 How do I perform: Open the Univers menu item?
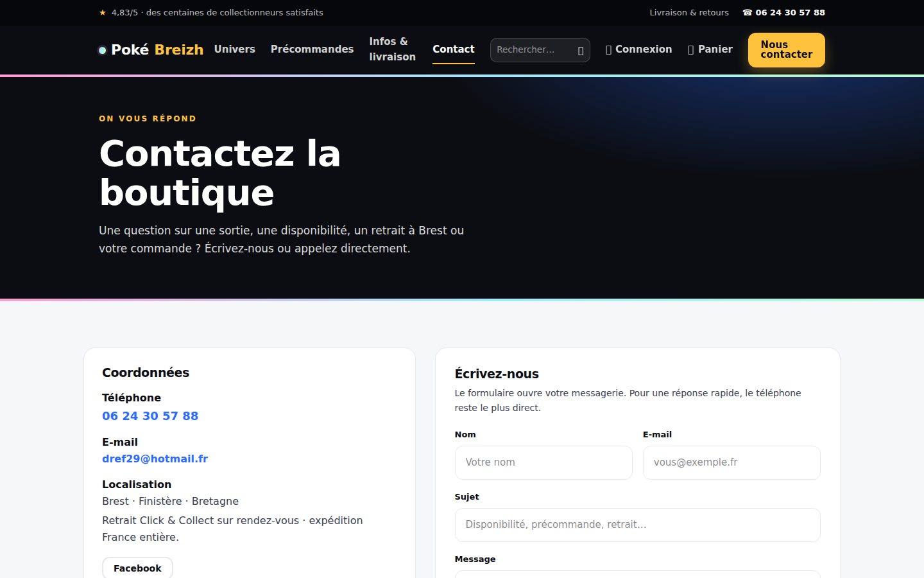tap(234, 49)
